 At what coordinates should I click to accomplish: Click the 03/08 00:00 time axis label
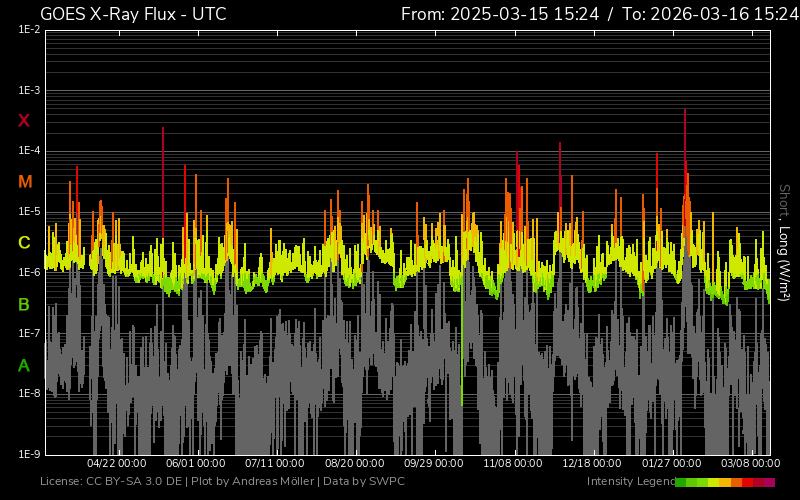750,464
